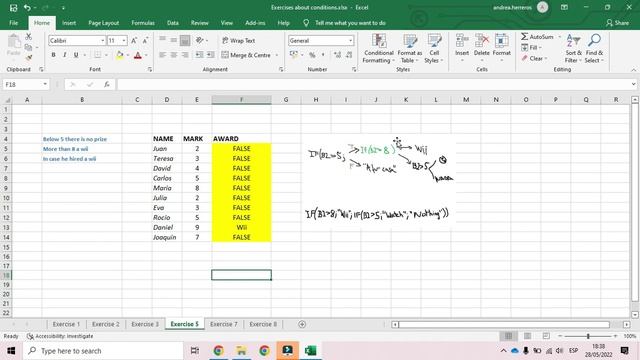This screenshot has height=360, width=640.
Task: Click the AutoSum button
Action: (x=537, y=37)
